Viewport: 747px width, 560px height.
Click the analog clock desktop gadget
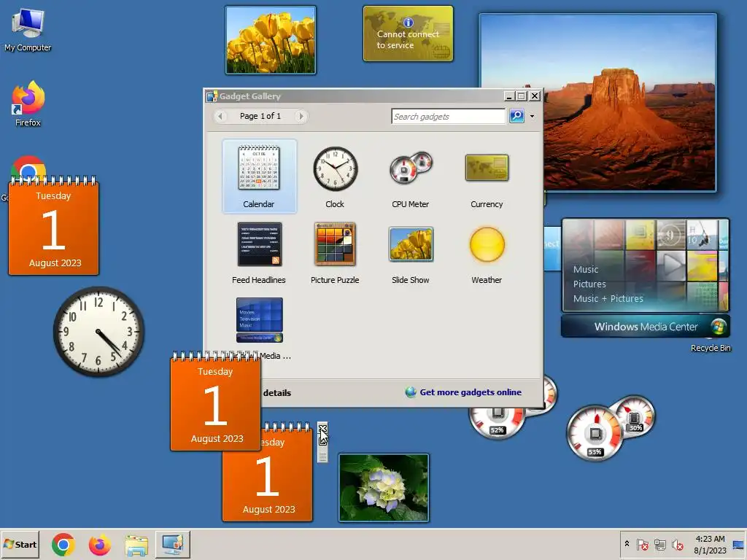tap(98, 332)
